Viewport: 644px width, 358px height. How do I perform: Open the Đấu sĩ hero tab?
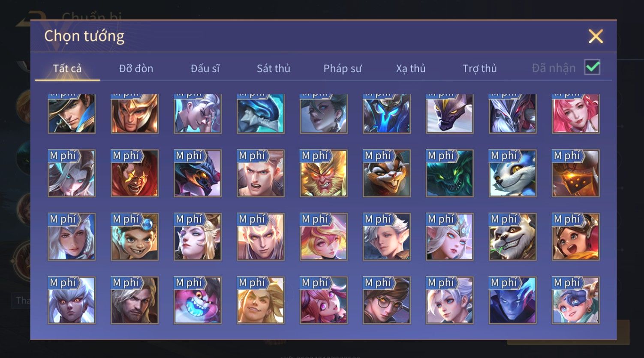tap(205, 69)
